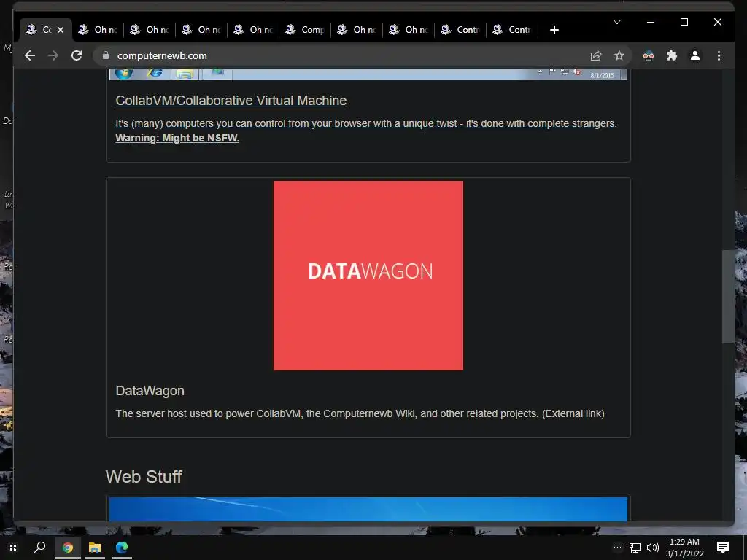This screenshot has height=560, width=747.
Task: Open the Windows Start menu
Action: pyautogui.click(x=13, y=548)
